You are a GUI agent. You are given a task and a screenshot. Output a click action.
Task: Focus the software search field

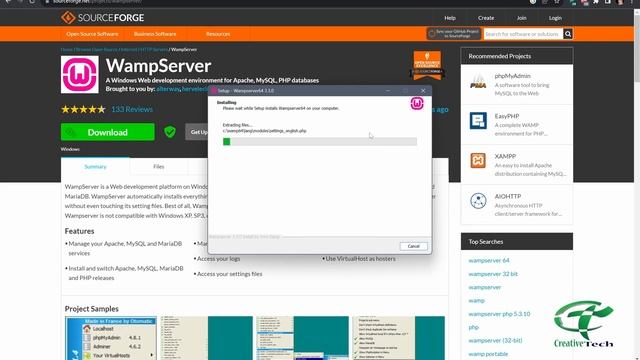click(523, 34)
